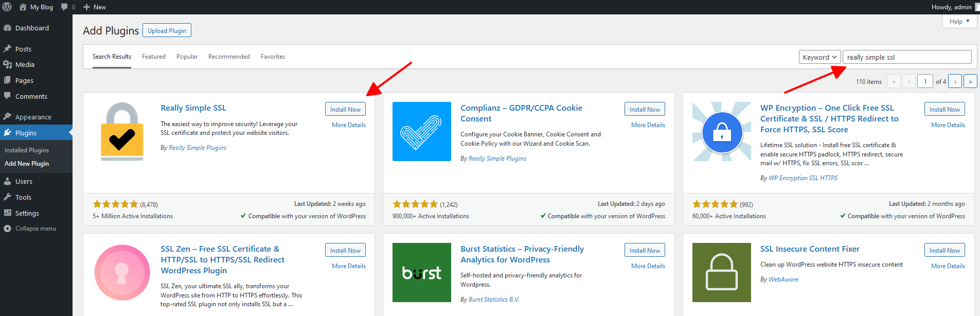Open the Howdy, admin account menu

tap(954, 7)
